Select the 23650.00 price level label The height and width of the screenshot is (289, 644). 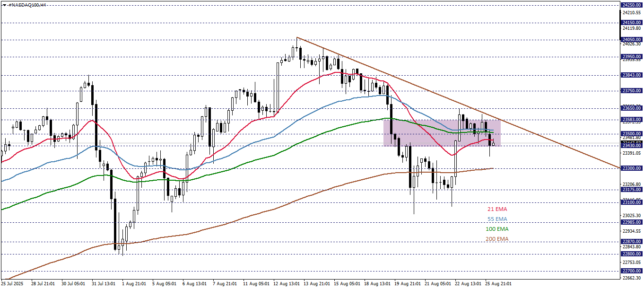(632, 108)
